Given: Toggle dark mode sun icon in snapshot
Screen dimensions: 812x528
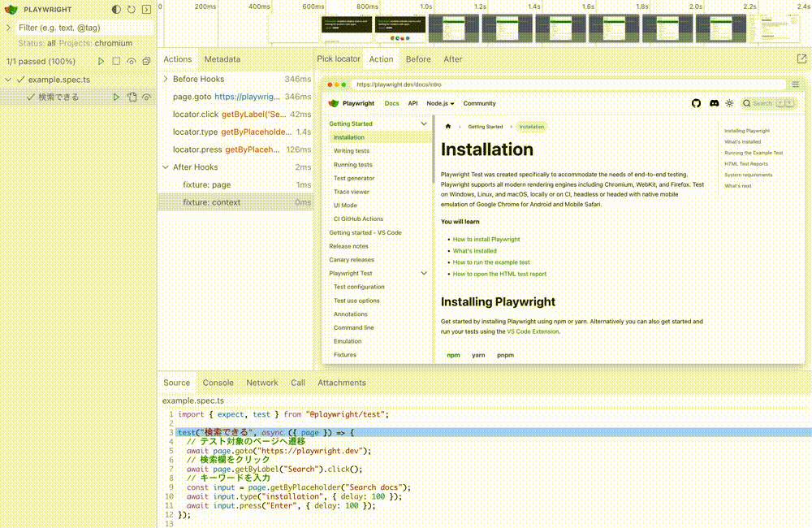Looking at the screenshot, I should pyautogui.click(x=729, y=103).
